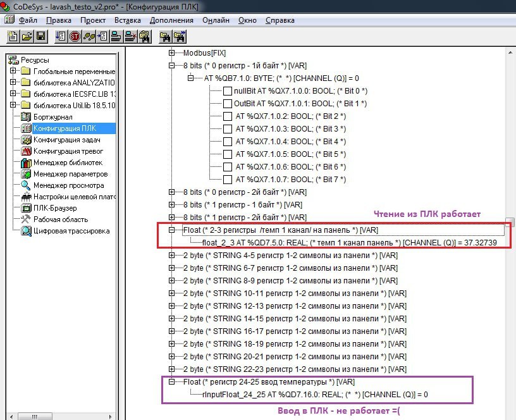Click the Настройки целевой платформы chip icon
This screenshot has width=516, height=420.
pyautogui.click(x=26, y=197)
